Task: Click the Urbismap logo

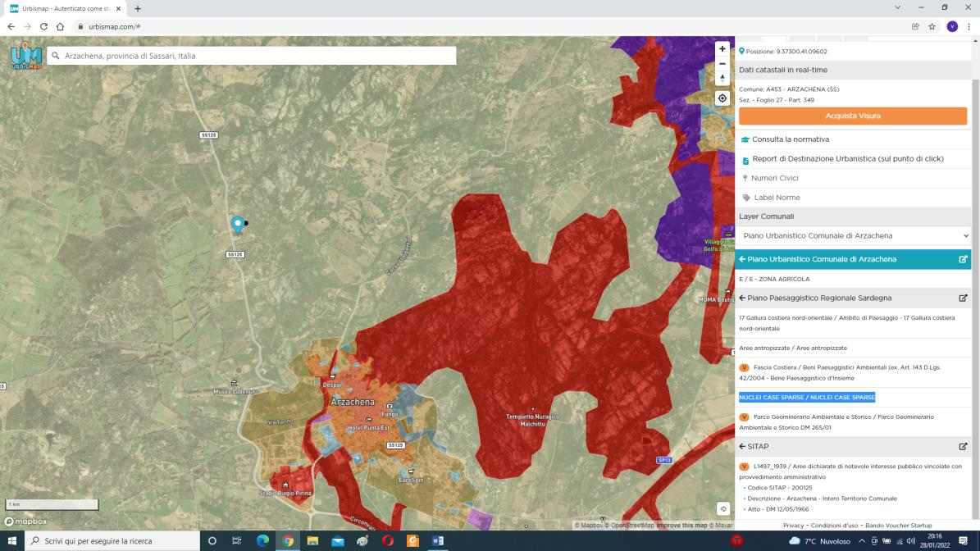Action: point(25,56)
